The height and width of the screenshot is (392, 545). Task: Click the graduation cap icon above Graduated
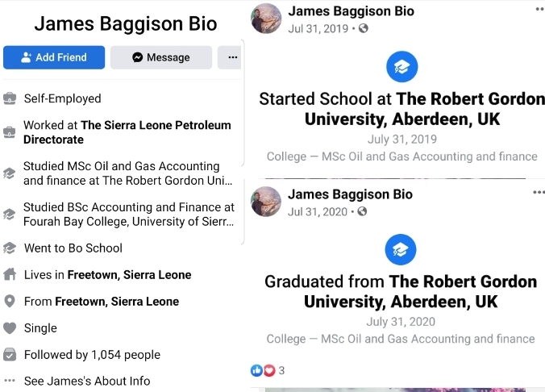point(401,250)
